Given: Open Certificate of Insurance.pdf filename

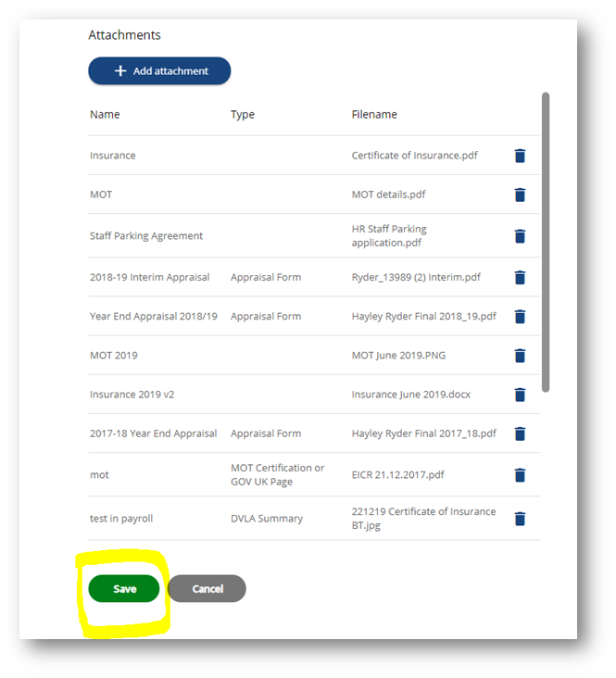Looking at the screenshot, I should coord(414,156).
